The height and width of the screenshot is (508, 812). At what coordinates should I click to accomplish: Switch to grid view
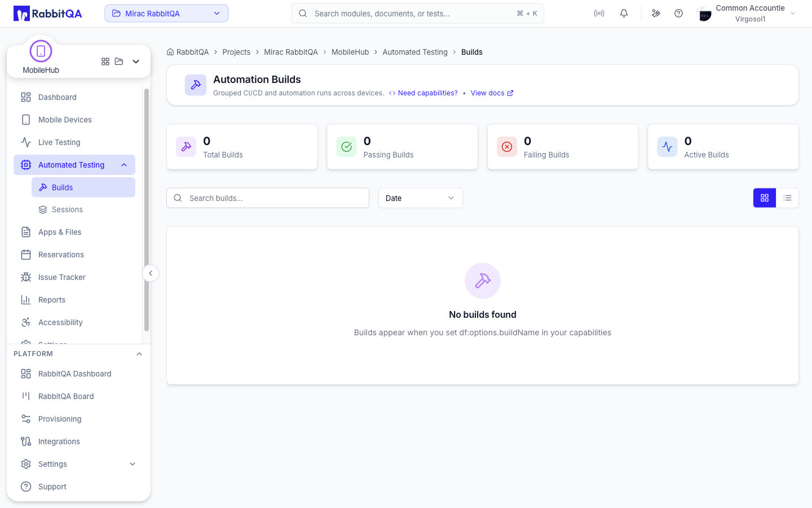(x=765, y=198)
